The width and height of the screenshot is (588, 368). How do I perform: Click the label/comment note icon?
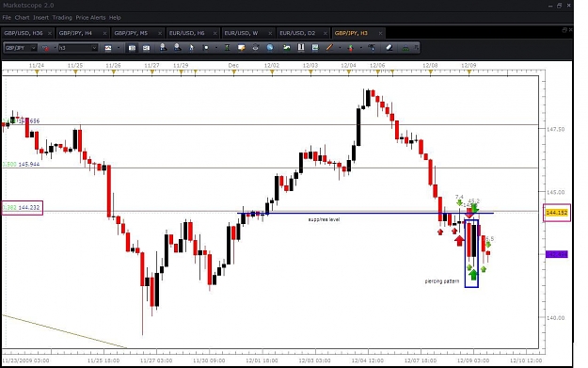[x=241, y=48]
